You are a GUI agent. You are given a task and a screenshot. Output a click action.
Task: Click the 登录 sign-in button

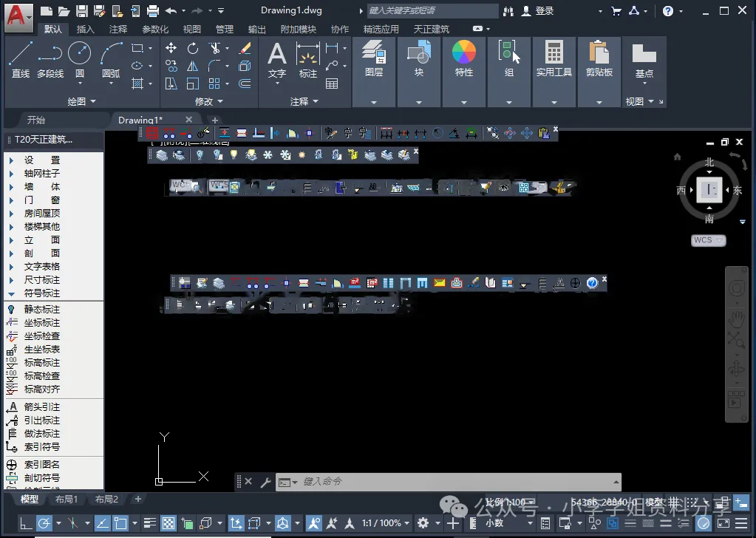pos(537,10)
